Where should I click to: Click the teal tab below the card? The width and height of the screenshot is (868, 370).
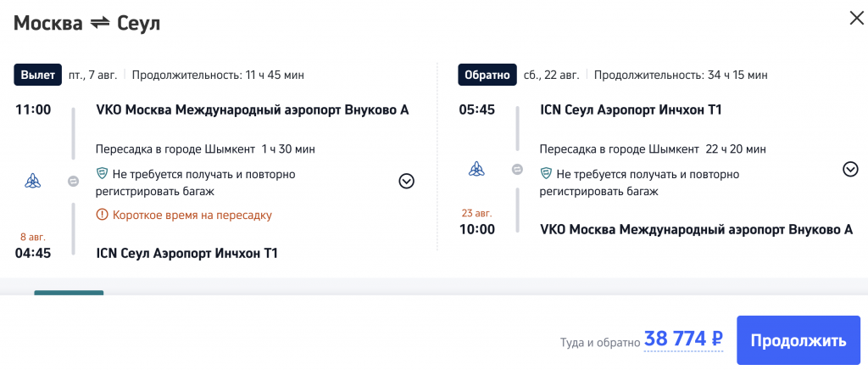click(x=69, y=294)
